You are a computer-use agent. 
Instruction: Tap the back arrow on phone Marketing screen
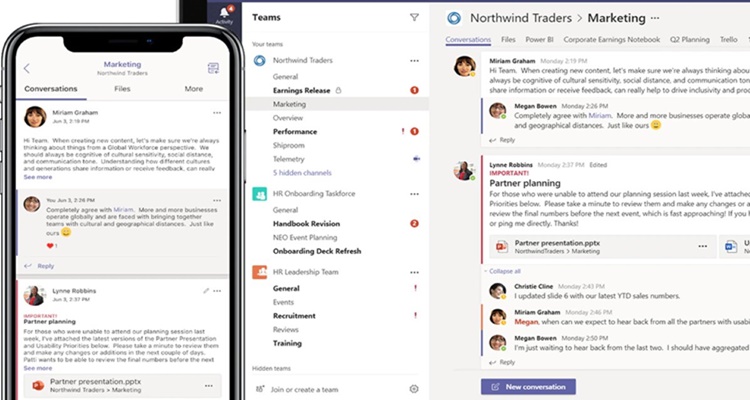(x=26, y=68)
